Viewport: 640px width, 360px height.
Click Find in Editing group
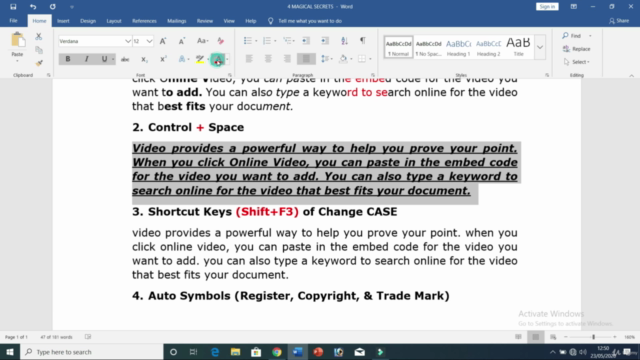click(x=572, y=36)
